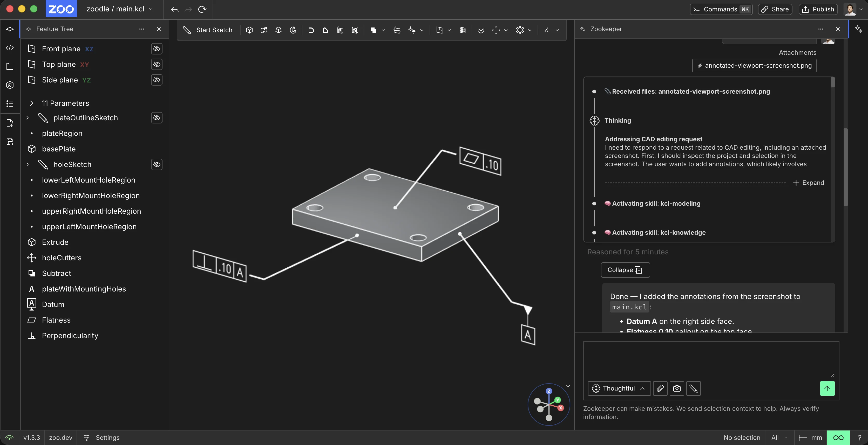Open the code editor pane icon
Screen dimensions: 868x445
[x=10, y=48]
